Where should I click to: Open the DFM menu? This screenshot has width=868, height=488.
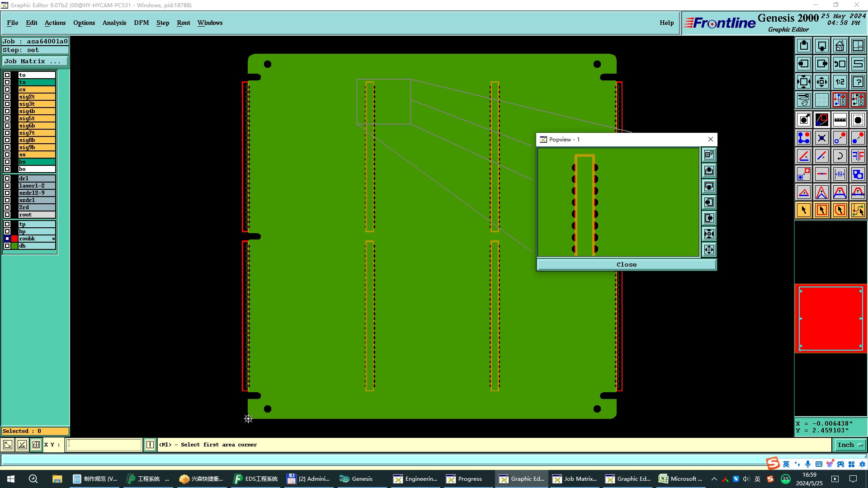[x=141, y=23]
